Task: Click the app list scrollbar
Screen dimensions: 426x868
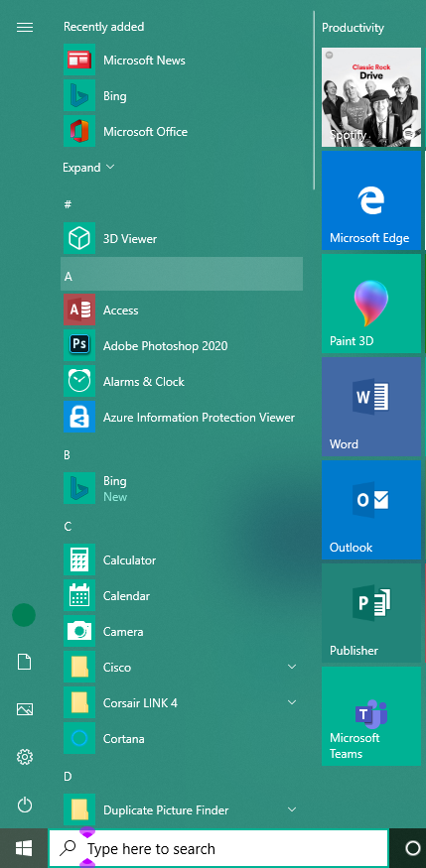Action: 314,99
